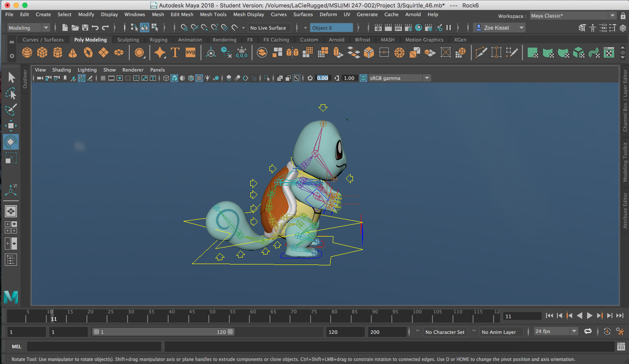Click the current frame field showing 11
This screenshot has height=364, width=629.
pos(522,316)
